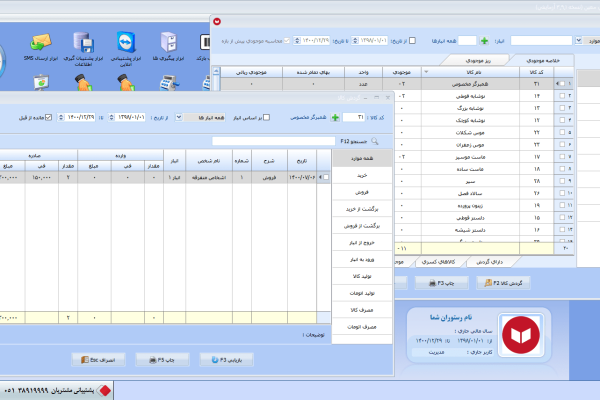Tick the checkbox for row ماست موسیر
The height and width of the screenshot is (400, 600).
click(x=562, y=157)
